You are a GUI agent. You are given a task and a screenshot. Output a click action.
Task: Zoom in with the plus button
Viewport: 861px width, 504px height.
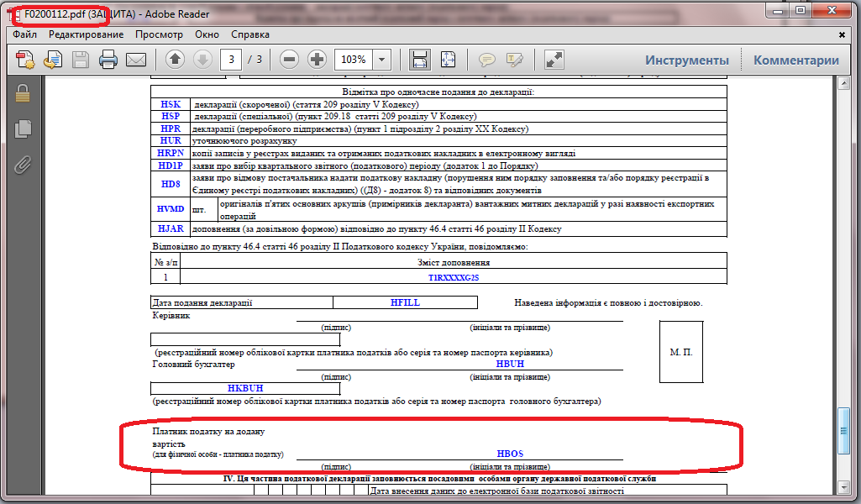coord(317,60)
